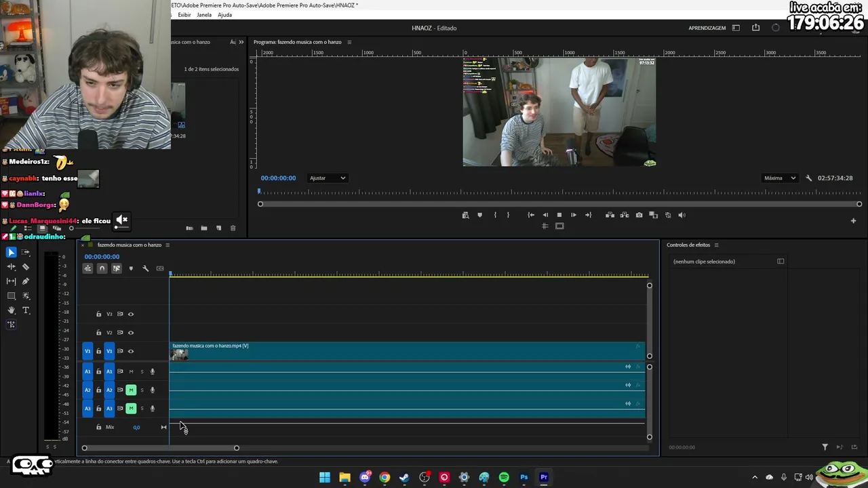868x488 pixels.
Task: Expand the Windows system tray hidden icons
Action: (755, 477)
